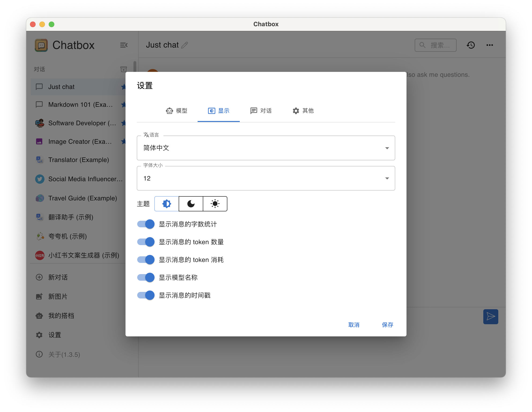Cancel settings using 取消
Image resolution: width=532 pixels, height=412 pixels.
pos(354,325)
